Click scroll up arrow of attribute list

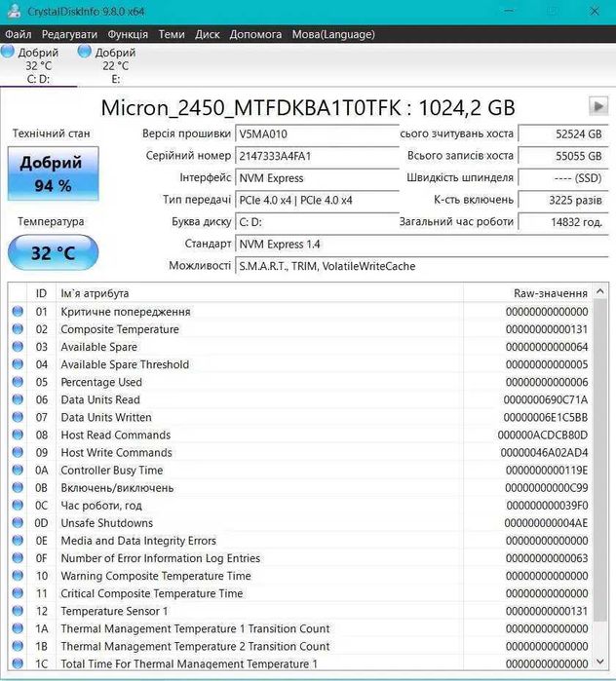pos(600,291)
